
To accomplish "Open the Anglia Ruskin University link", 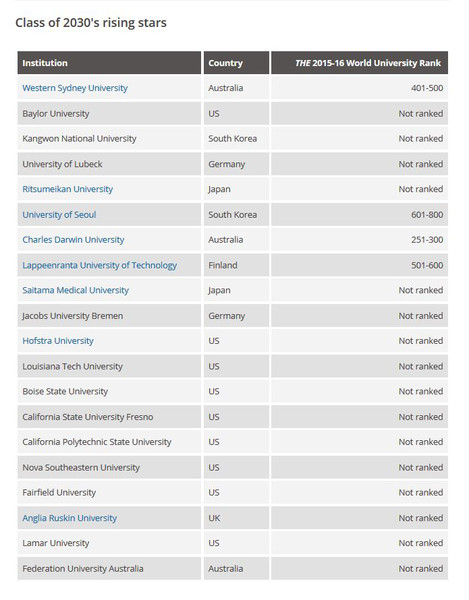I will point(70,518).
